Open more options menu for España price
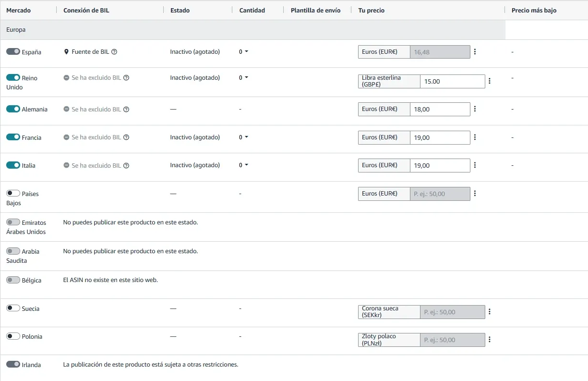The image size is (588, 381). coord(475,52)
